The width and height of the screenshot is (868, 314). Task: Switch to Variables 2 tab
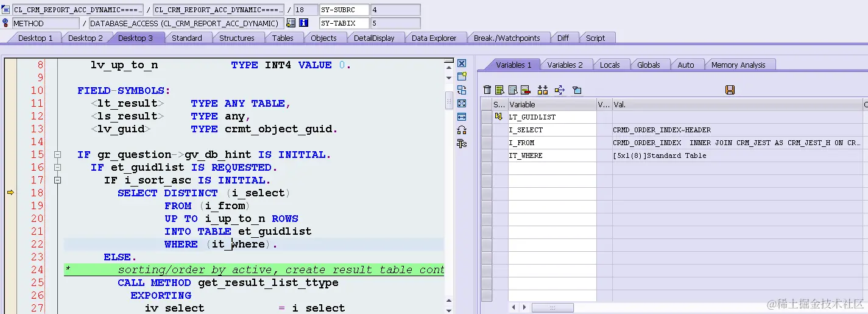click(x=565, y=65)
